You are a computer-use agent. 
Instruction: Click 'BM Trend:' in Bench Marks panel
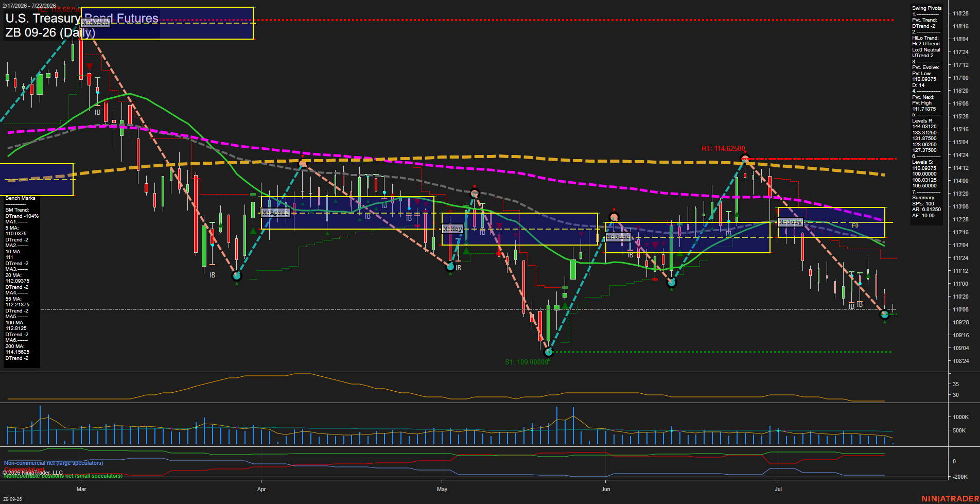[x=17, y=210]
